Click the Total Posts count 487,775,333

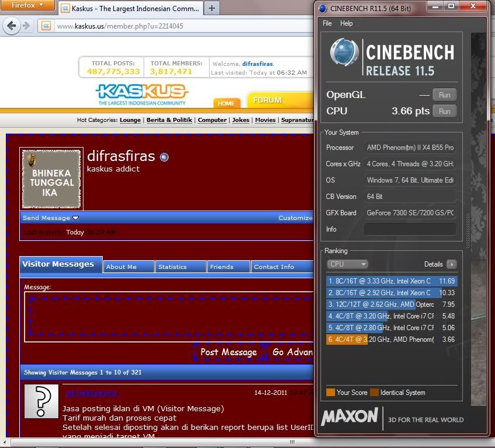(113, 72)
